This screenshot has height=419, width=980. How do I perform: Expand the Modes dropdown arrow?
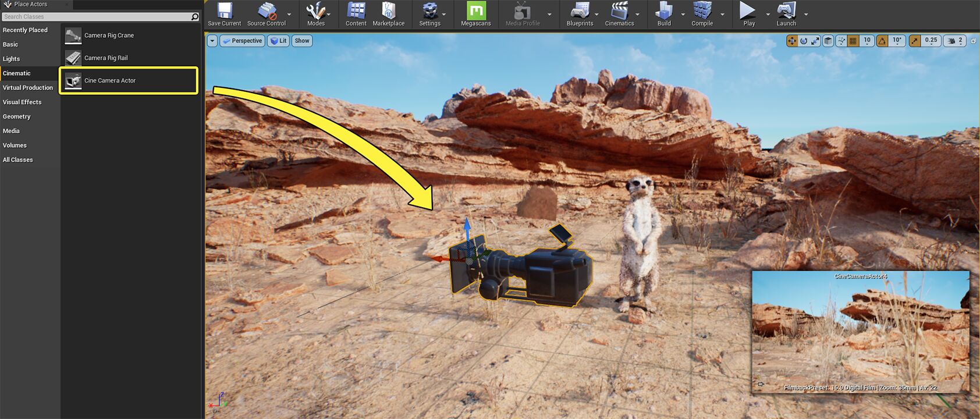coord(329,14)
